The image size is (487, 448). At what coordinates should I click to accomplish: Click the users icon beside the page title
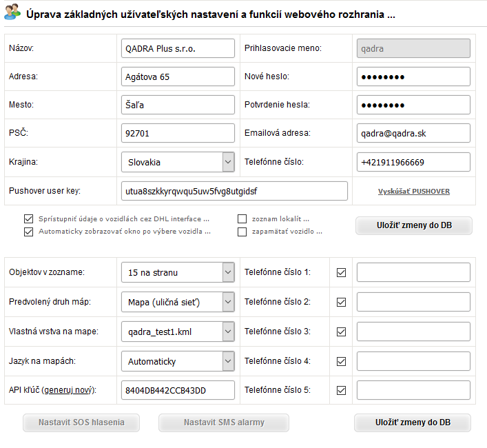click(12, 13)
